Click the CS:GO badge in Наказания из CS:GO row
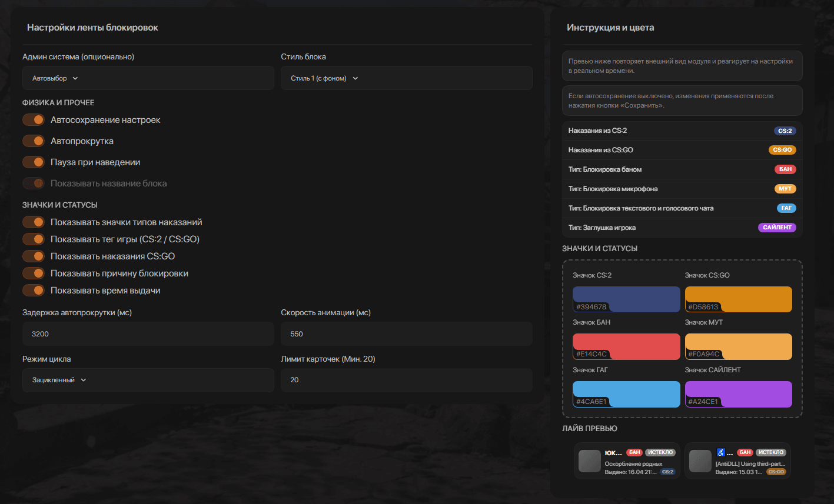Image resolution: width=834 pixels, height=504 pixels. (x=782, y=150)
